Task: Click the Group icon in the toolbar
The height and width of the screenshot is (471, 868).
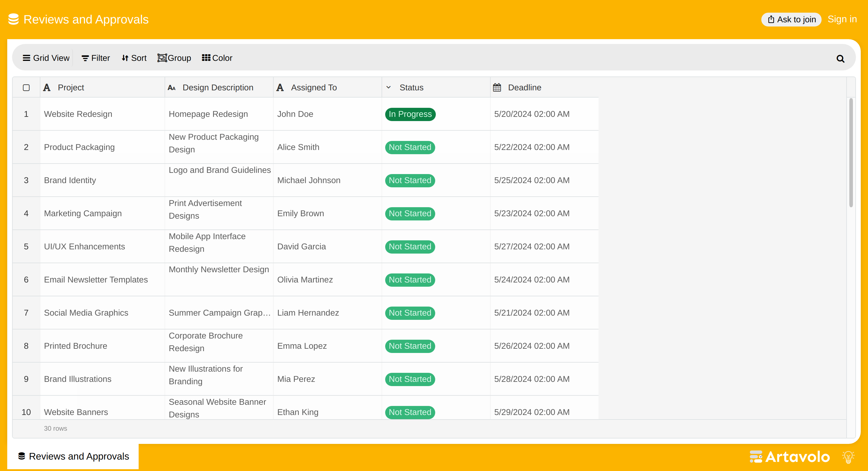Action: click(x=162, y=58)
